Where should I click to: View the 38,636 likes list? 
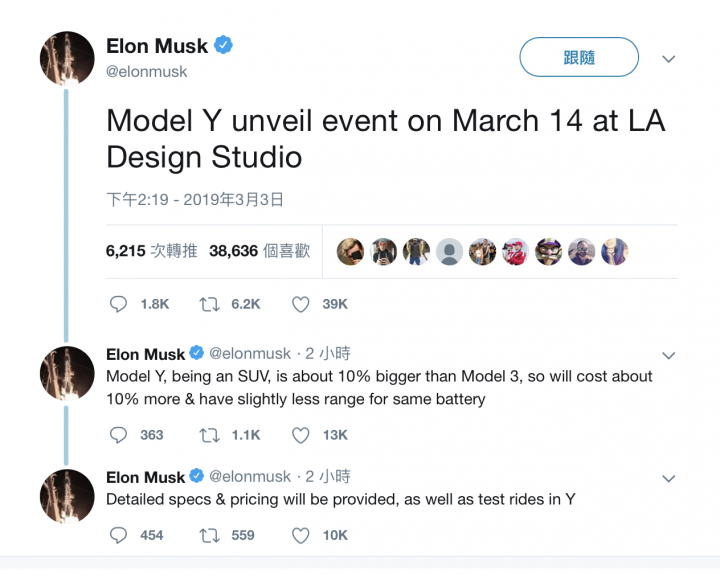pos(259,251)
